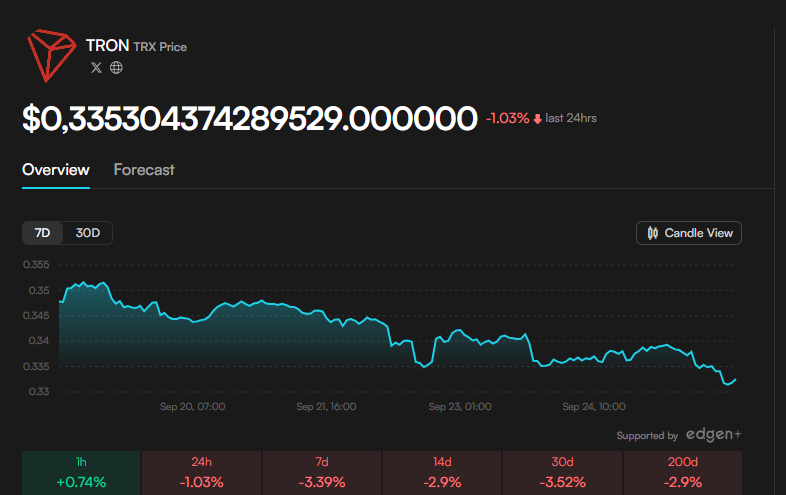The width and height of the screenshot is (786, 495).
Task: Click the TRX price value text
Action: point(250,119)
